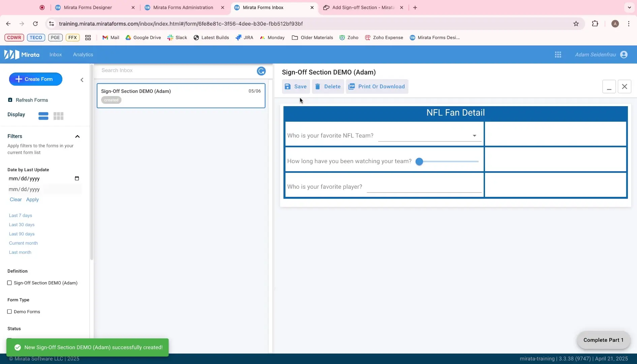Switch to the Analytics tab
Image resolution: width=637 pixels, height=364 pixels.
coord(83,54)
